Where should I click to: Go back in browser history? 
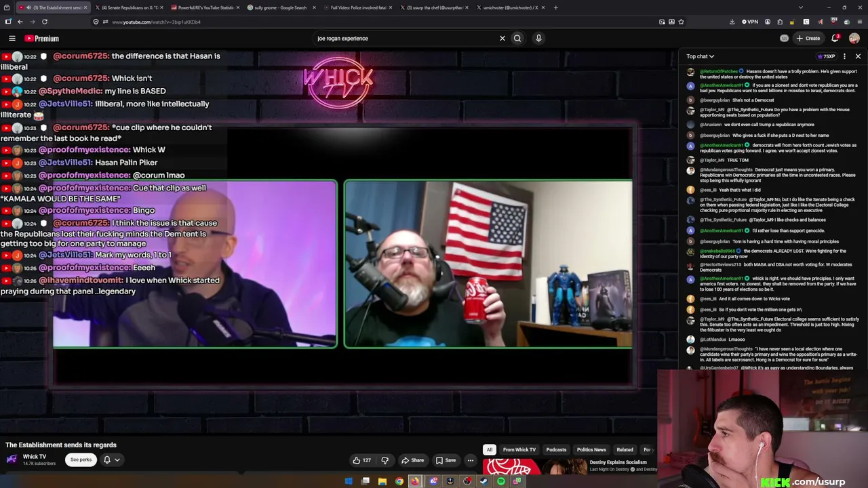pos(20,22)
